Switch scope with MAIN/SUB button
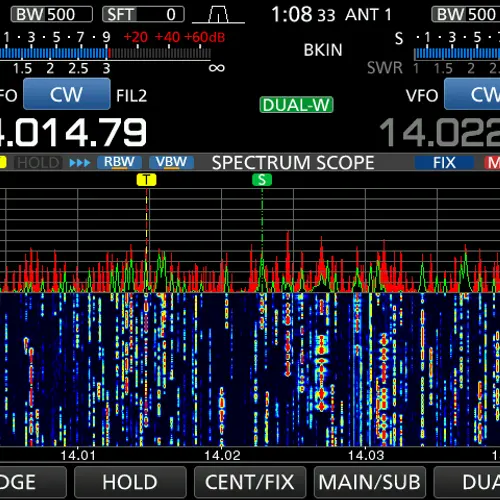 (370, 482)
